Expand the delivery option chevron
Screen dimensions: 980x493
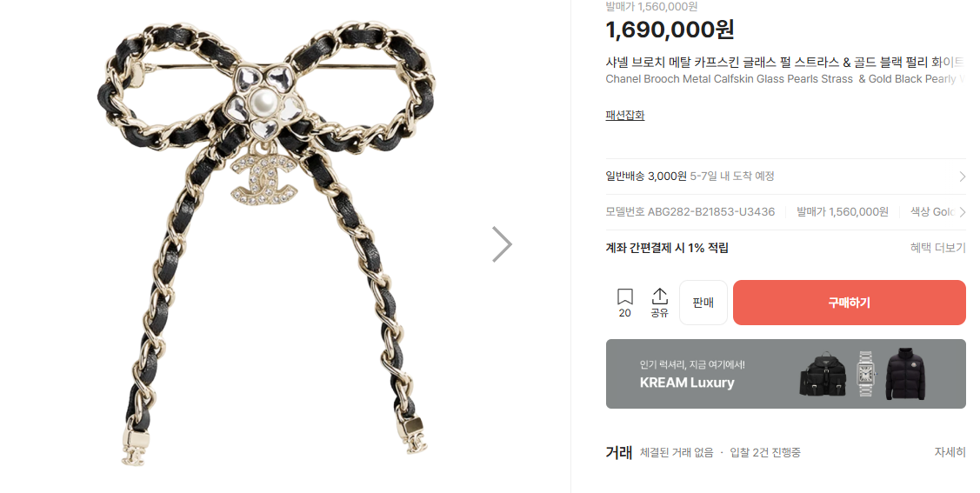[x=962, y=177]
